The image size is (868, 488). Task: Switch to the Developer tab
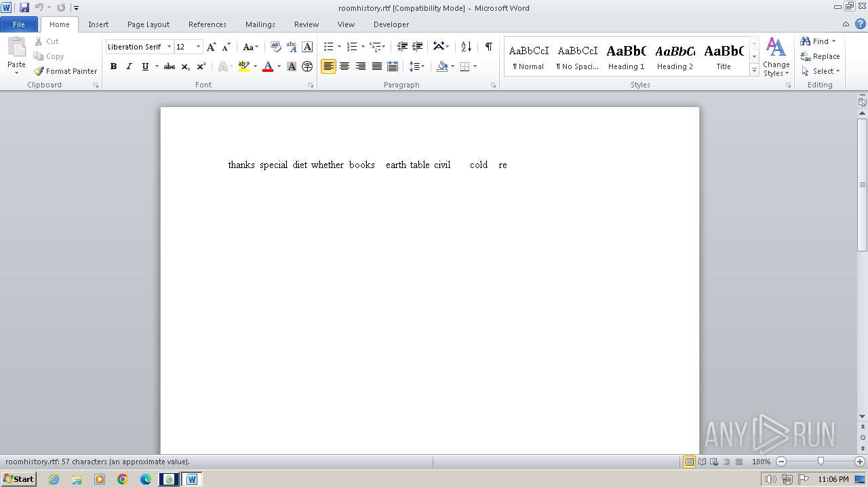coord(391,24)
